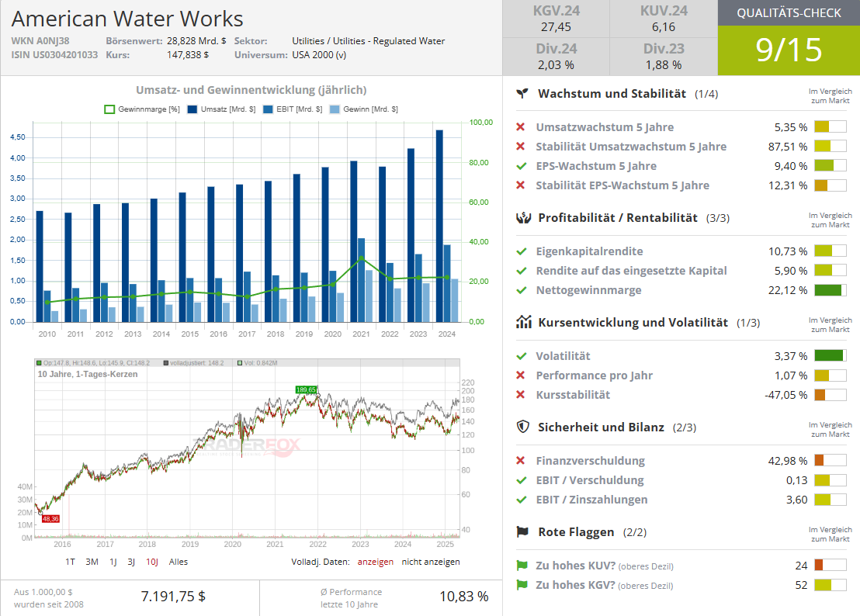Click the tallest 2024 Umsatz bar
Viewport: 860px width, 616px height.
tap(439, 226)
